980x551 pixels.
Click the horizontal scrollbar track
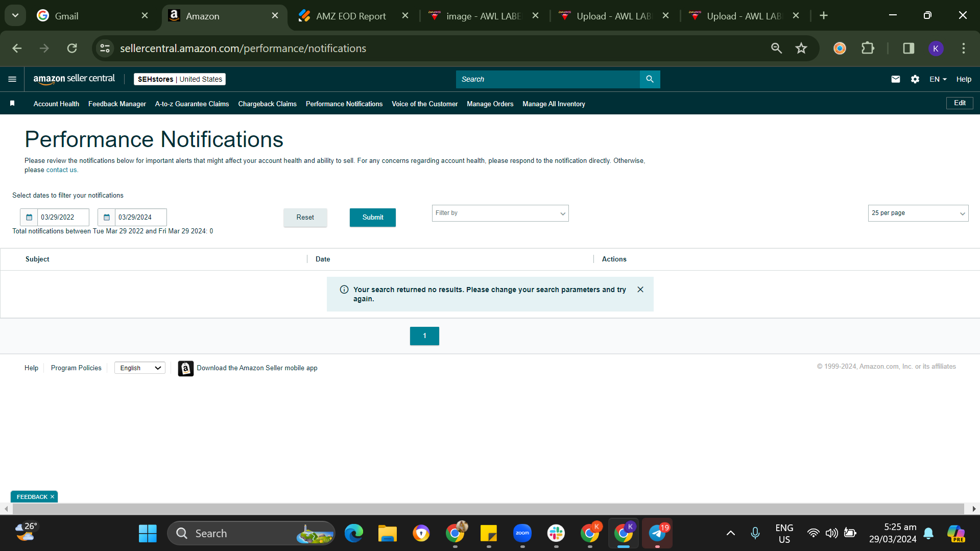point(488,509)
